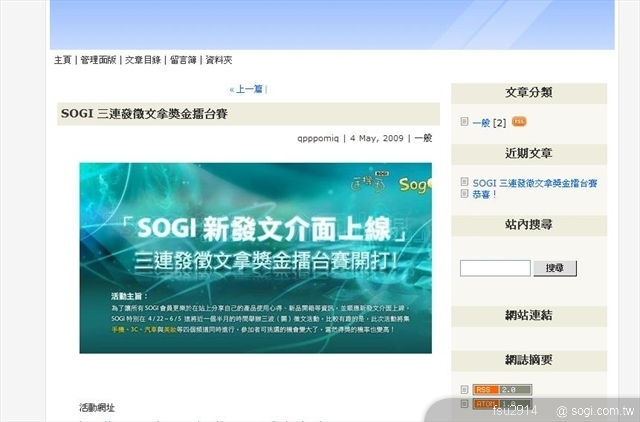Open the 文章目錄 menu link
Image resolution: width=640 pixels, height=422 pixels.
pos(143,60)
